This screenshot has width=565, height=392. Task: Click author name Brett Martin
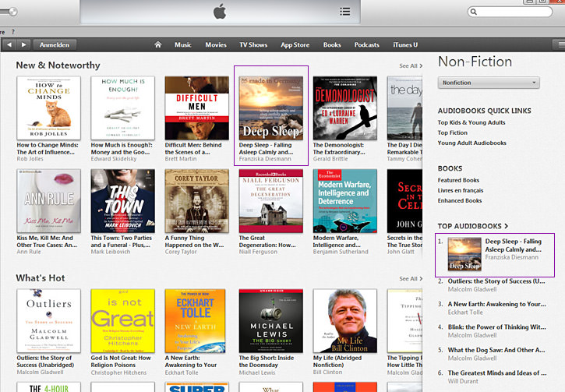[181, 159]
